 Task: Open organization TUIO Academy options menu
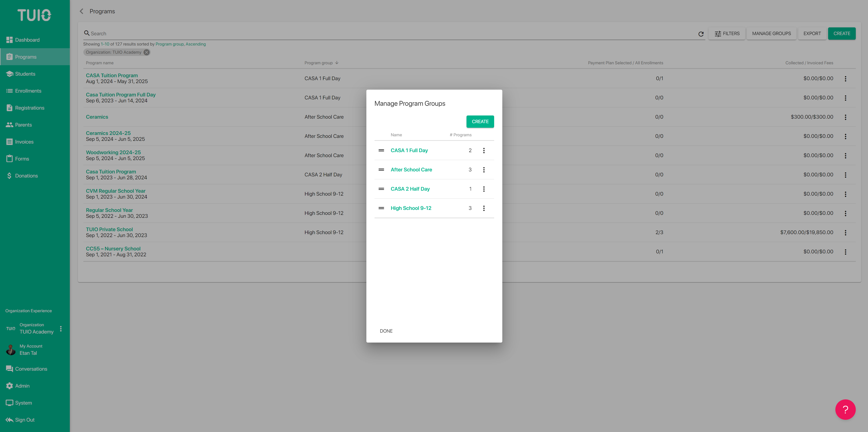pos(61,329)
